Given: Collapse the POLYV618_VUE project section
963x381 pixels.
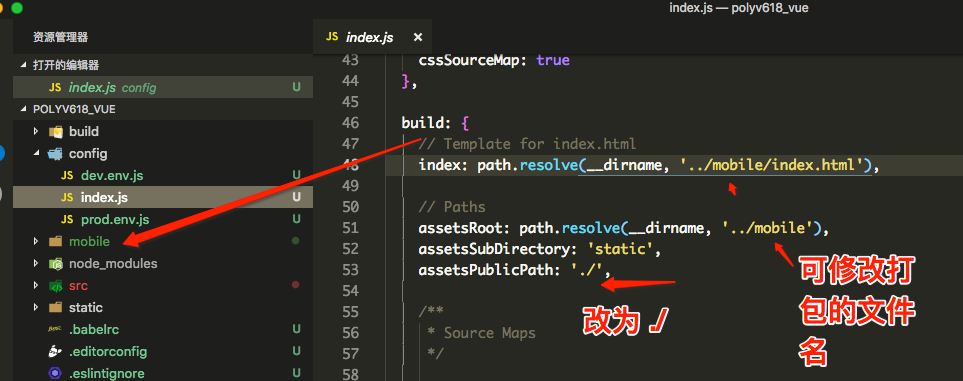Looking at the screenshot, I should pyautogui.click(x=24, y=109).
